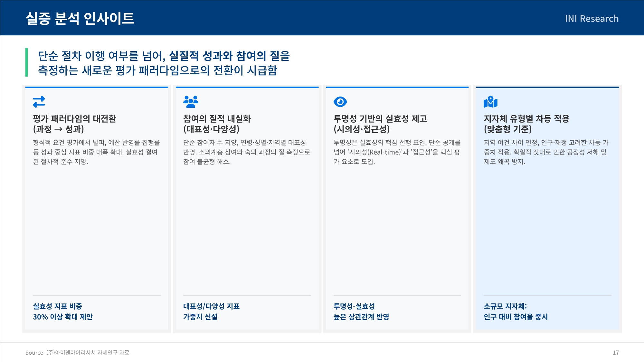Click the INI Research header label
Image resolution: width=644 pixels, height=362 pixels.
(592, 19)
